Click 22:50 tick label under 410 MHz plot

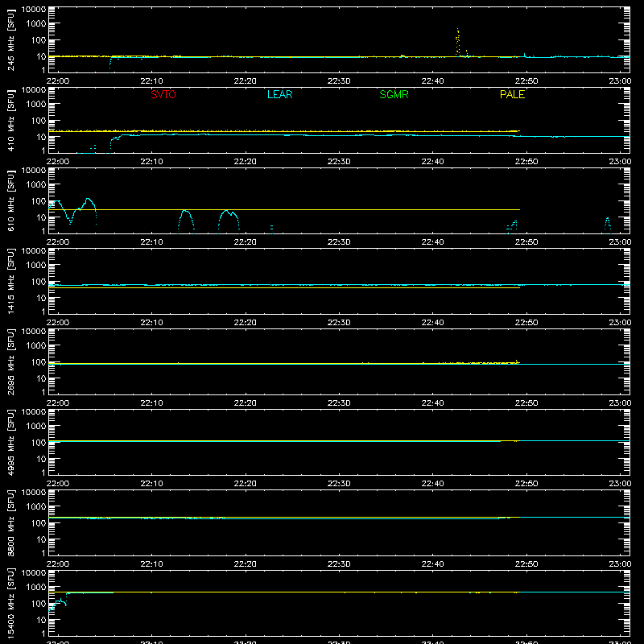tap(526, 162)
